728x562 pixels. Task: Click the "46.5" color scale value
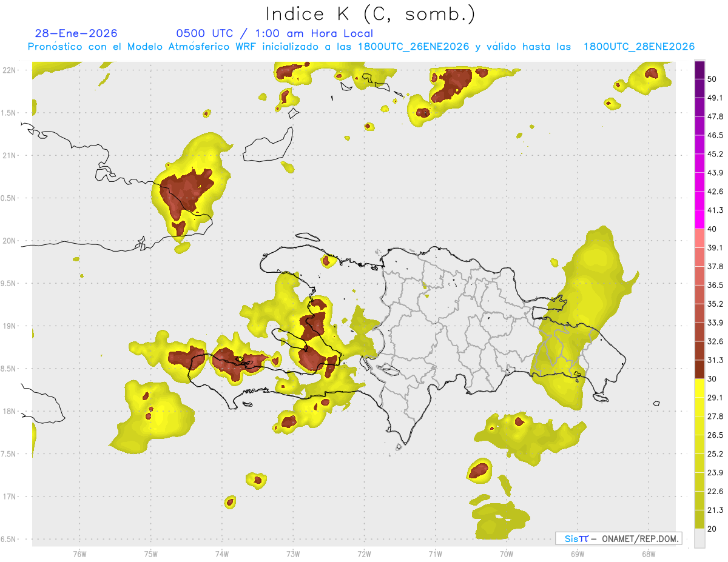tap(715, 135)
